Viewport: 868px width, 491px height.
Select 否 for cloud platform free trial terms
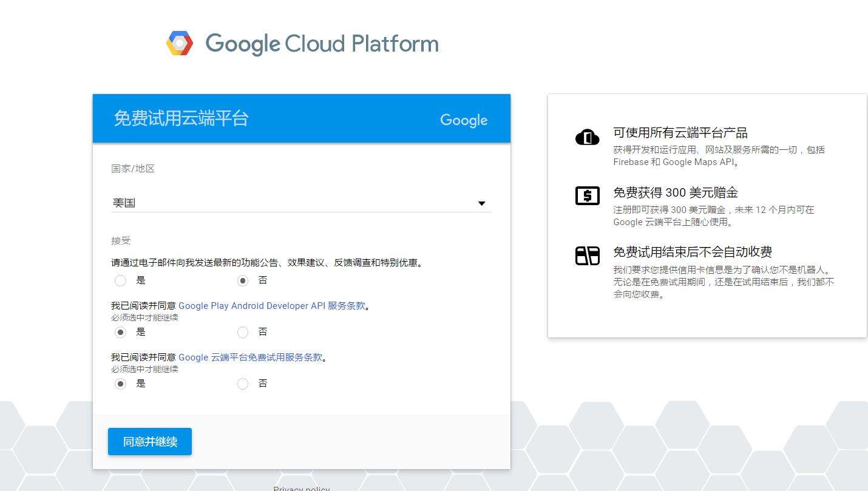[243, 384]
